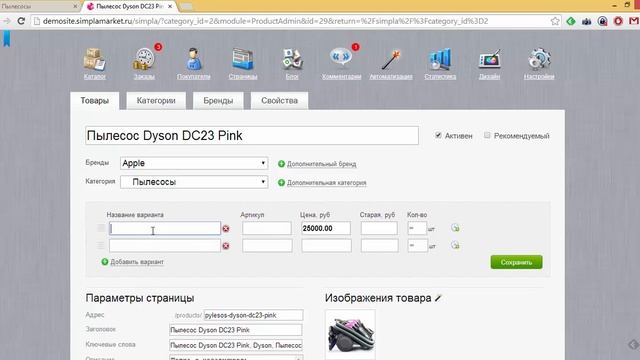
Task: Click the Ключевые слова input field
Action: point(236,345)
